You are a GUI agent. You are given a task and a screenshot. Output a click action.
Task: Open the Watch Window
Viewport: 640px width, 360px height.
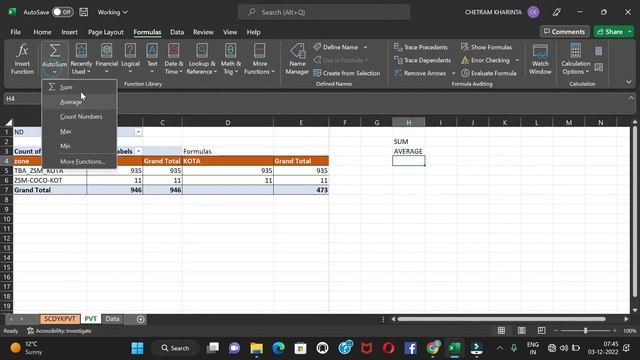click(540, 59)
